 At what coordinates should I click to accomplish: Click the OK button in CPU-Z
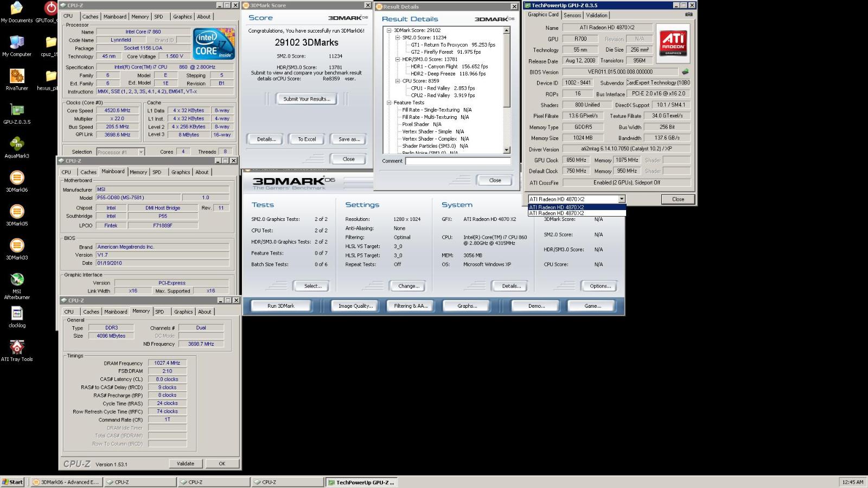click(222, 464)
